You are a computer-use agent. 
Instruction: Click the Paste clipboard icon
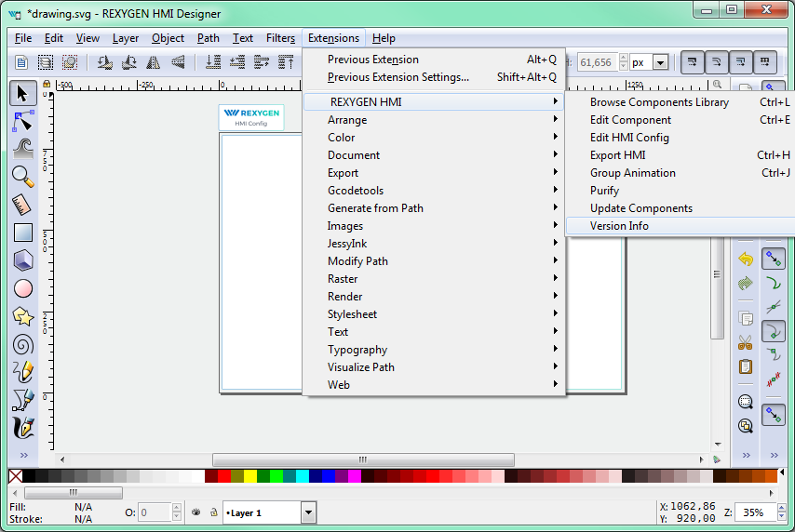coord(746,366)
